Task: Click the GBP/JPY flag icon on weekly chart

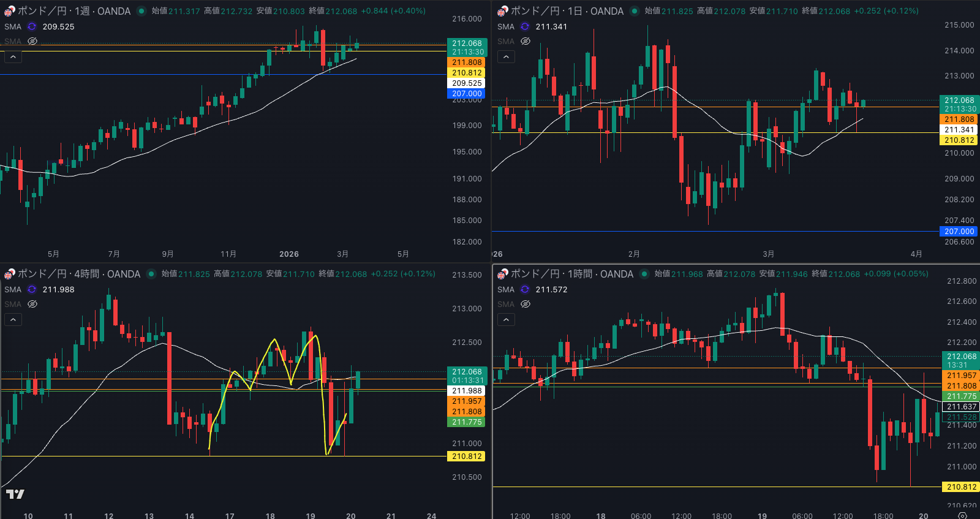Action: tap(9, 11)
